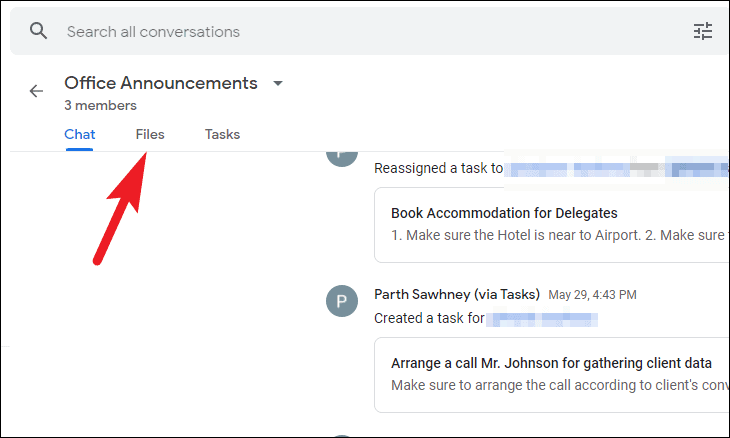Click the "Make sure to arrange the call" description
Screen dimensions: 730x438
pyautogui.click(x=557, y=385)
